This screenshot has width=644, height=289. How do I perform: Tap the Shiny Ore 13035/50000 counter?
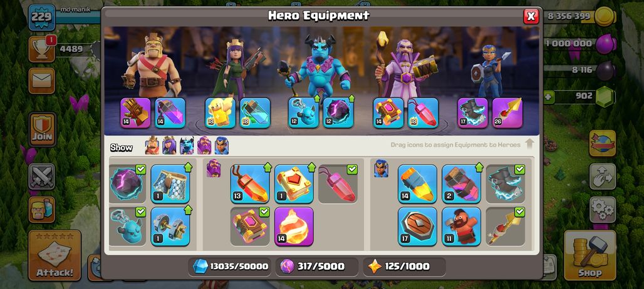(231, 266)
